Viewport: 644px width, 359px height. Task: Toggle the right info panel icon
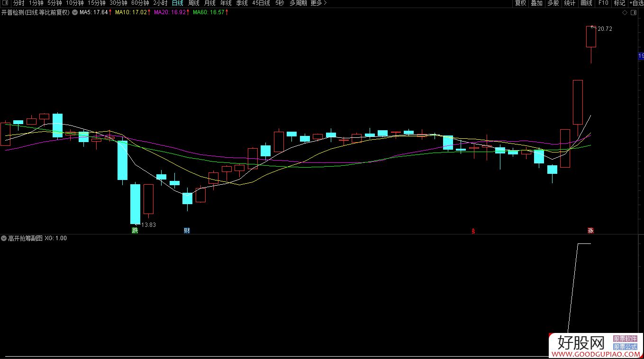click(634, 13)
